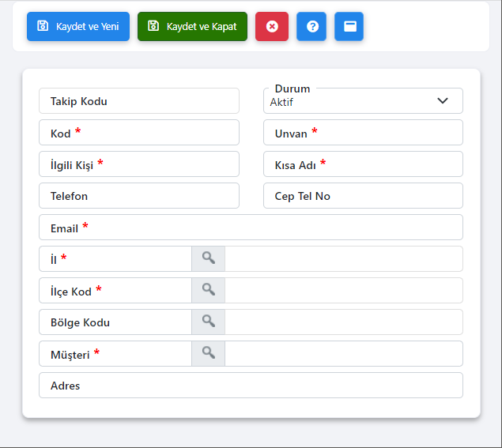
Task: Click the red cancel X icon button
Action: pos(272,27)
